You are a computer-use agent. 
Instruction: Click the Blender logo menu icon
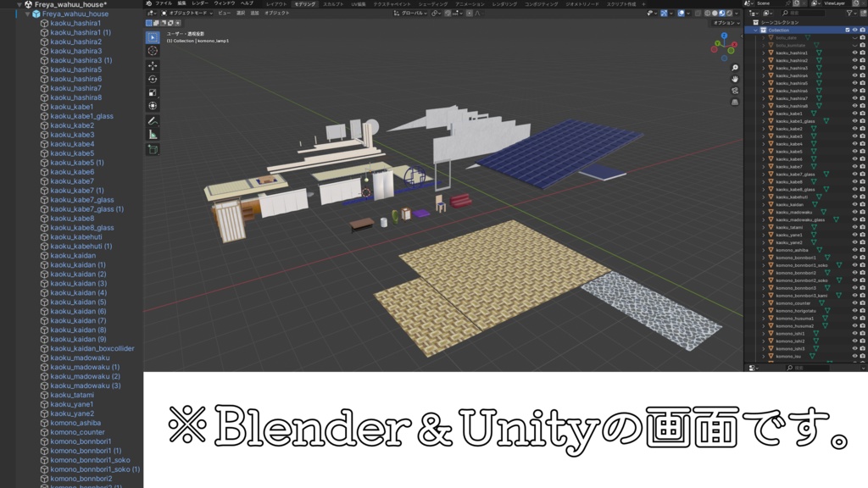click(x=149, y=3)
